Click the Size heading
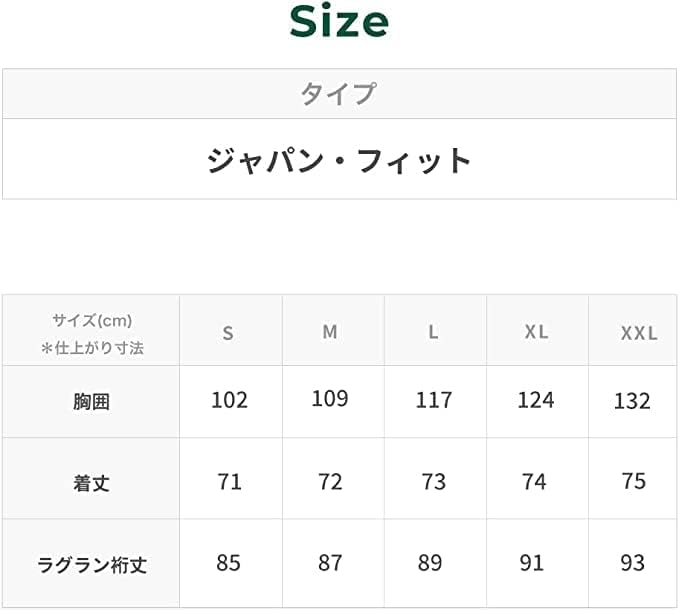The height and width of the screenshot is (610, 679). click(x=339, y=22)
